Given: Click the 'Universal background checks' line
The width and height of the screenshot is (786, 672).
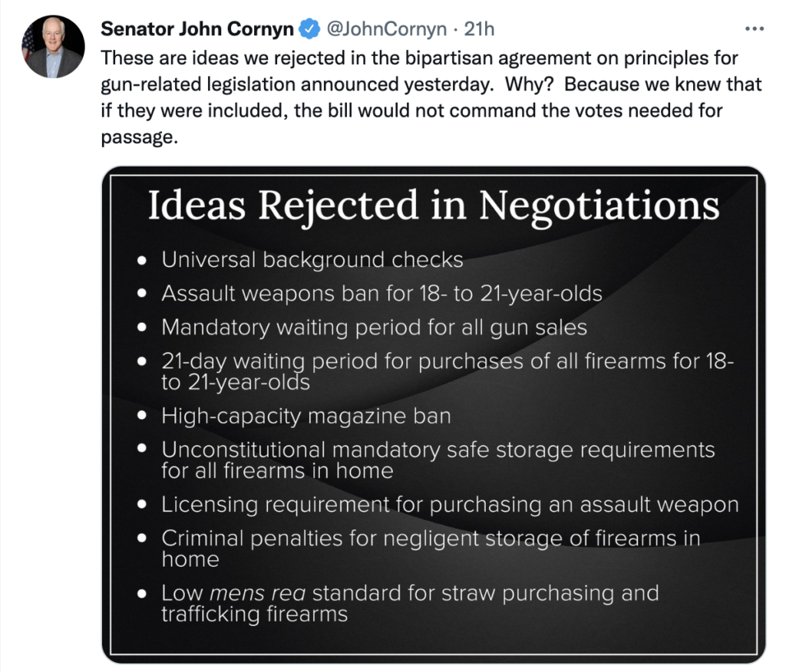Looking at the screenshot, I should tap(312, 260).
